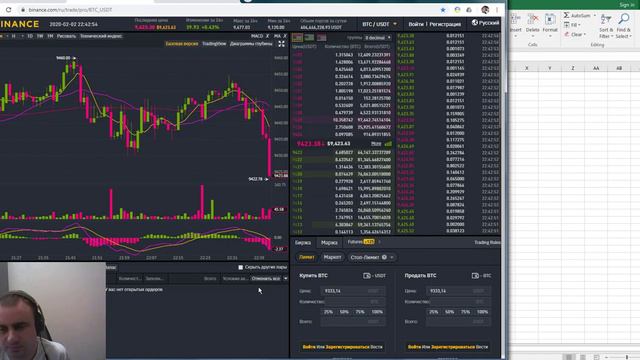640x360 pixels.
Task: Open the Биржа trading tab
Action: tap(303, 242)
